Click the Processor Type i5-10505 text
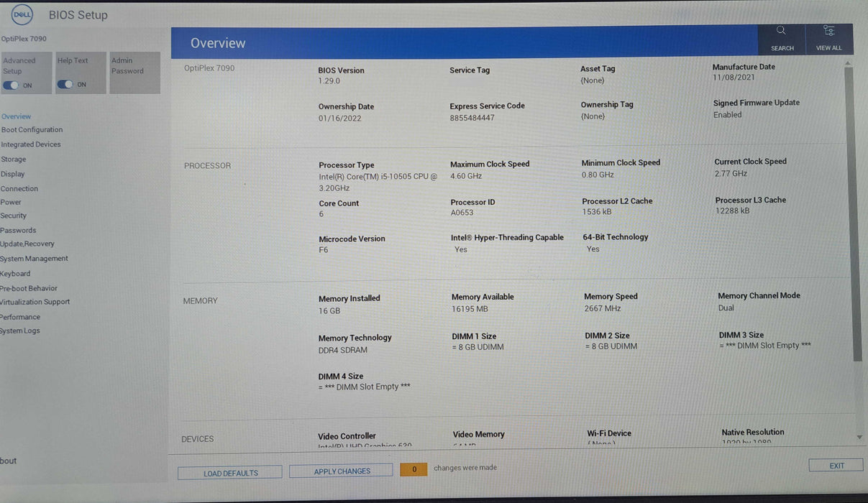Image resolution: width=868 pixels, height=503 pixels. (x=378, y=182)
